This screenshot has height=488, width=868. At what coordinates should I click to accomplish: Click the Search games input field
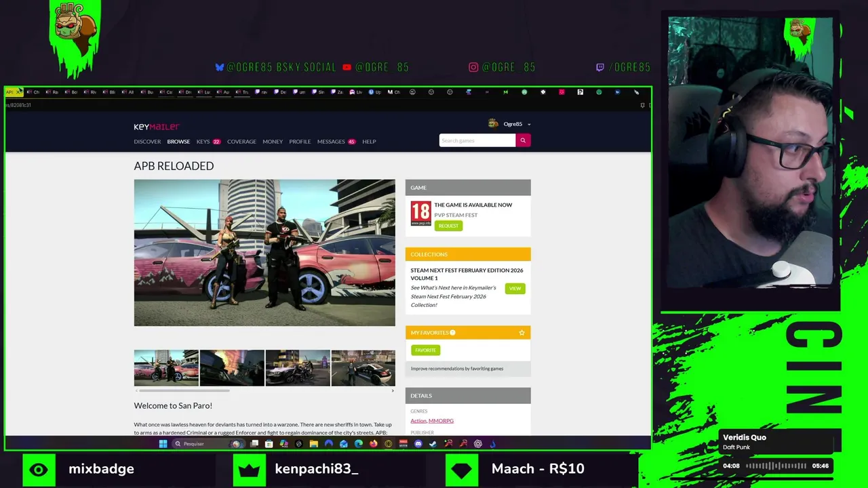pos(477,140)
